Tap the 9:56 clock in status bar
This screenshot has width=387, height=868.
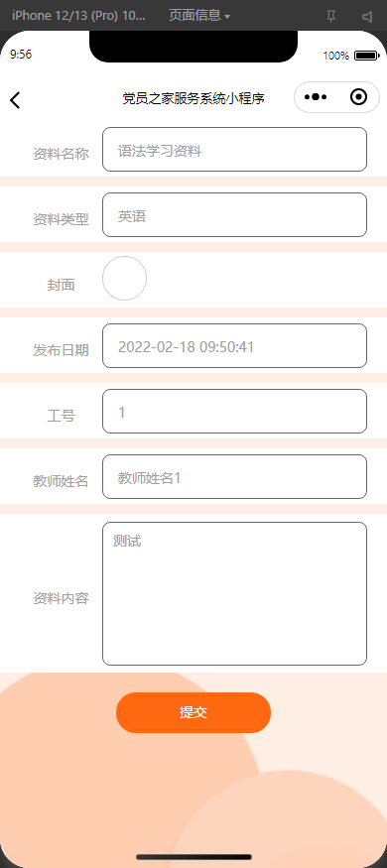pos(21,54)
